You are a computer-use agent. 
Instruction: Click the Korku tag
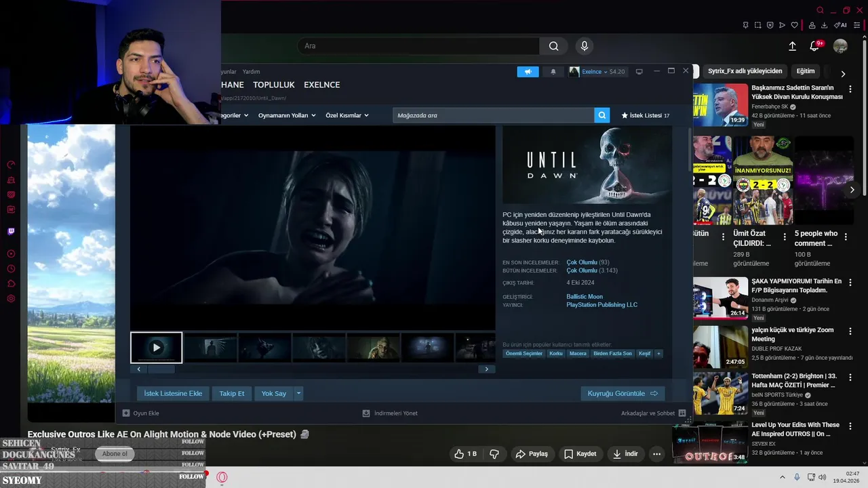click(556, 353)
